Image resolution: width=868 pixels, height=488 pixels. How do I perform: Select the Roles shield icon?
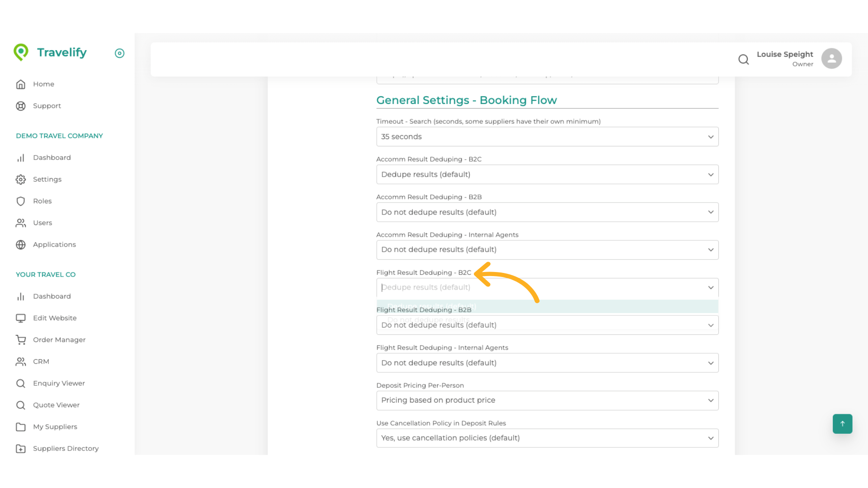(x=21, y=201)
